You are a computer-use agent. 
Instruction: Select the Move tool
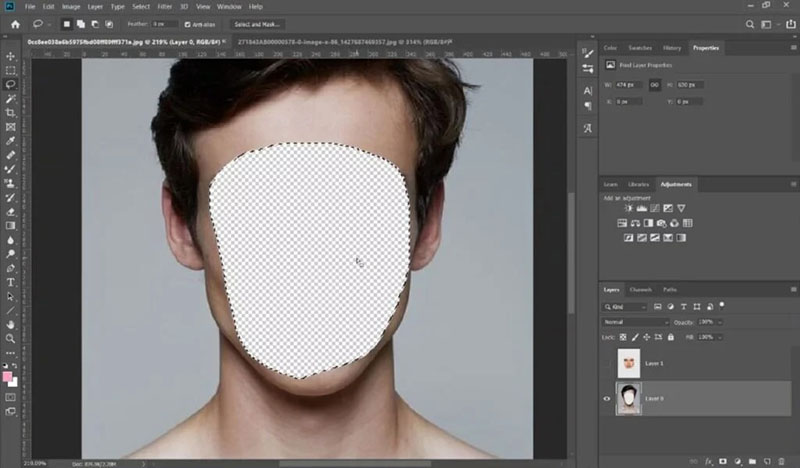[x=10, y=57]
